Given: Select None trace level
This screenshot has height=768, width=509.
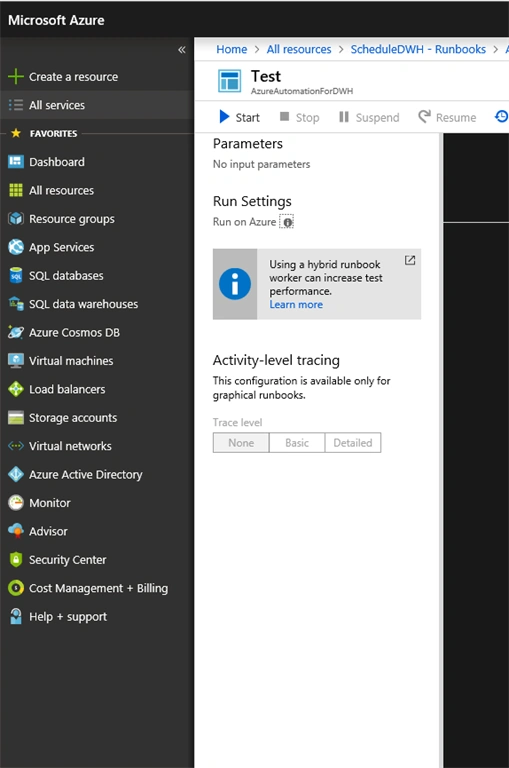Looking at the screenshot, I should point(241,443).
